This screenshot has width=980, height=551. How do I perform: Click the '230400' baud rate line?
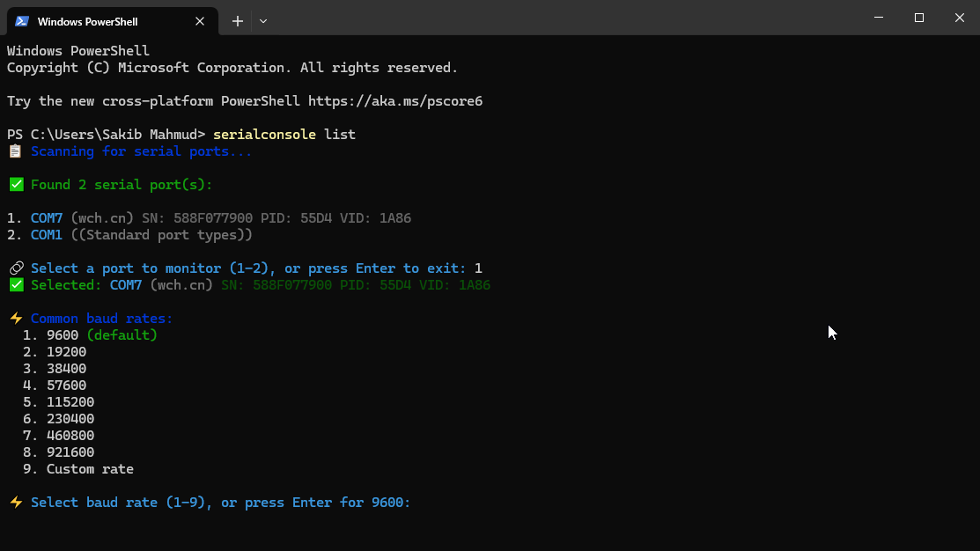tap(59, 419)
